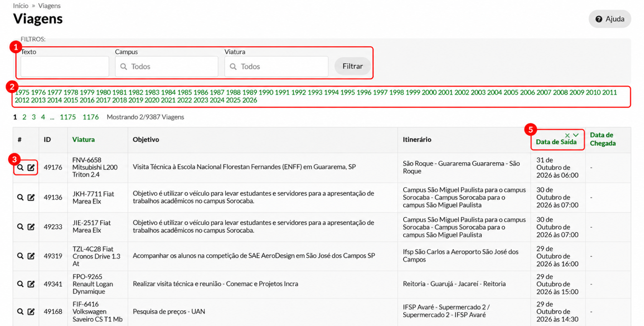Filter trips by year 2026

250,100
